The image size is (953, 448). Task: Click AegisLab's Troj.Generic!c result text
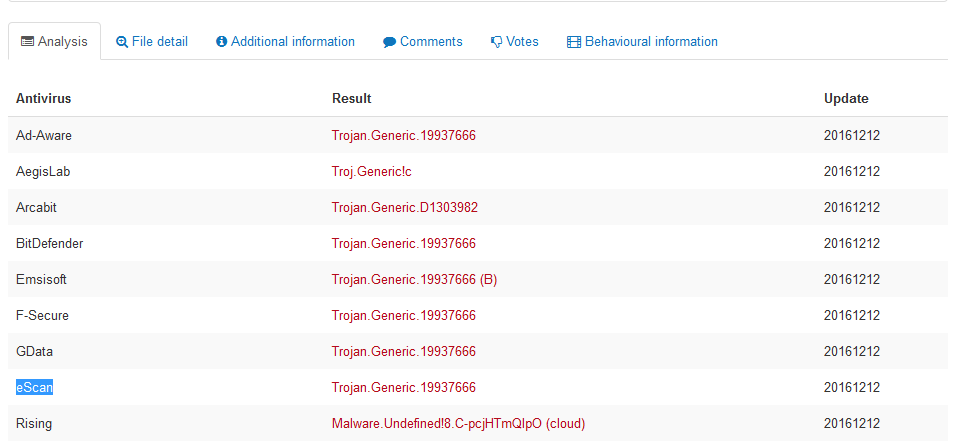coord(371,171)
